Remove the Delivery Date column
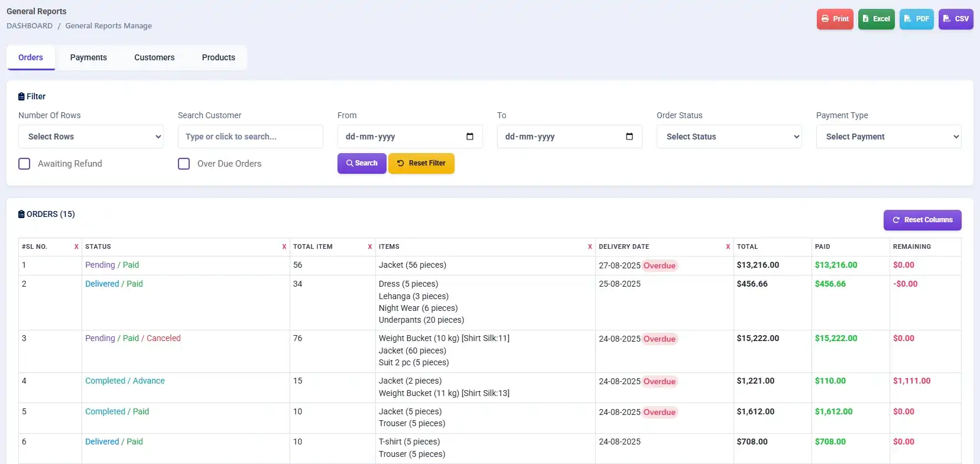 pyautogui.click(x=728, y=247)
